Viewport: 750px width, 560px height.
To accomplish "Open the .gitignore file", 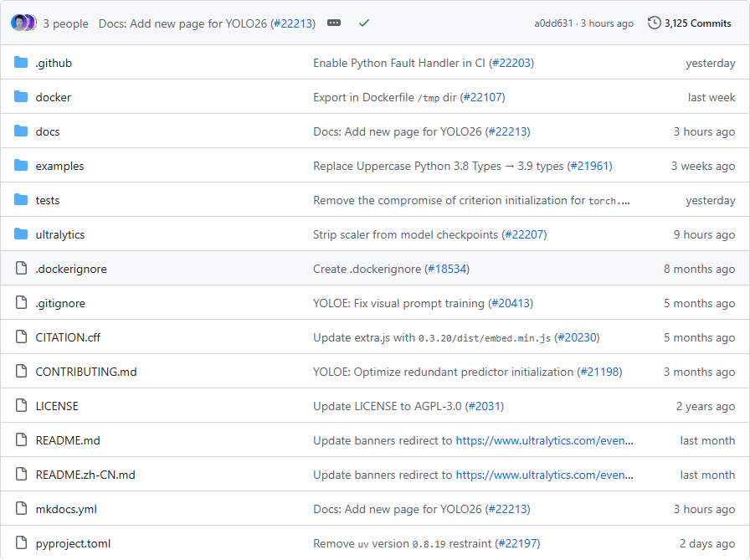I will tap(60, 303).
